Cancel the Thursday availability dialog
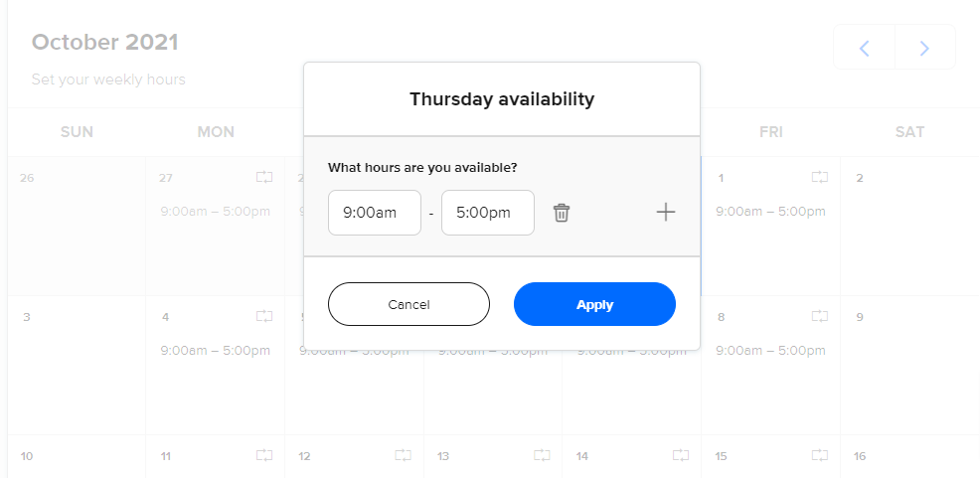The height and width of the screenshot is (478, 980). point(408,304)
